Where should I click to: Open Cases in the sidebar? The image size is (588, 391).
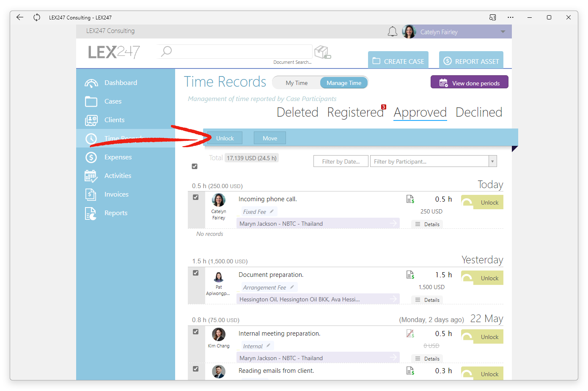pos(126,101)
